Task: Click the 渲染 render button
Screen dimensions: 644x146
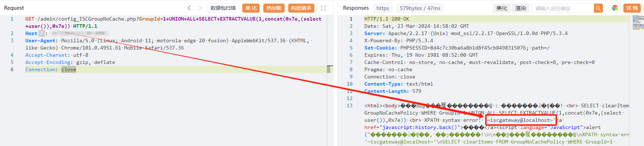Action: (x=521, y=8)
